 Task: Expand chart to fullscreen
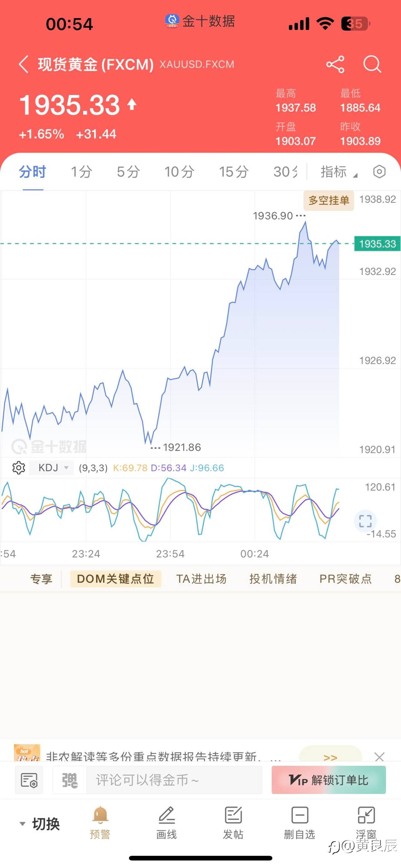pos(365,521)
